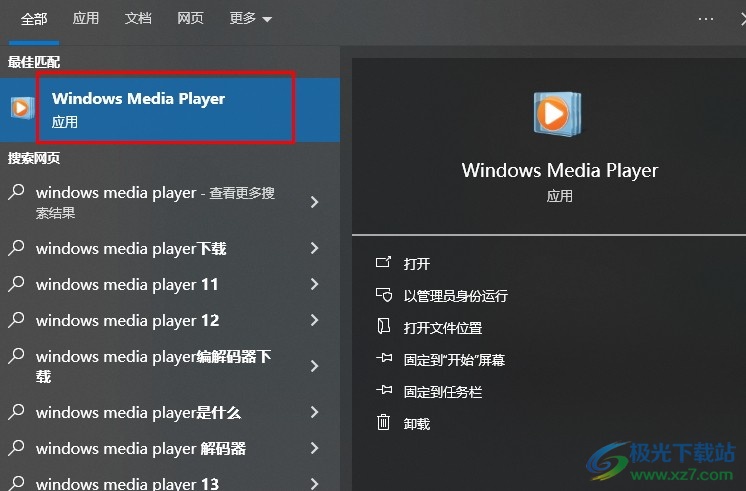
Task: Select web result windows media player 查看更多搜索结果
Action: (x=169, y=202)
